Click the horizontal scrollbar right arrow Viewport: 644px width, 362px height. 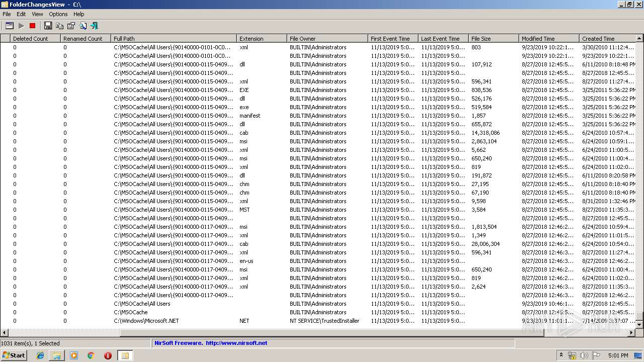point(632,332)
